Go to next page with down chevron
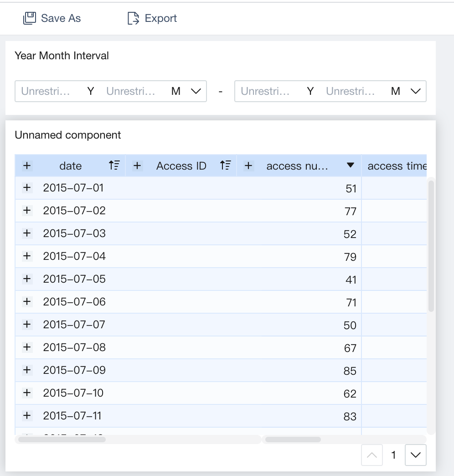This screenshot has height=476, width=454. (x=415, y=455)
